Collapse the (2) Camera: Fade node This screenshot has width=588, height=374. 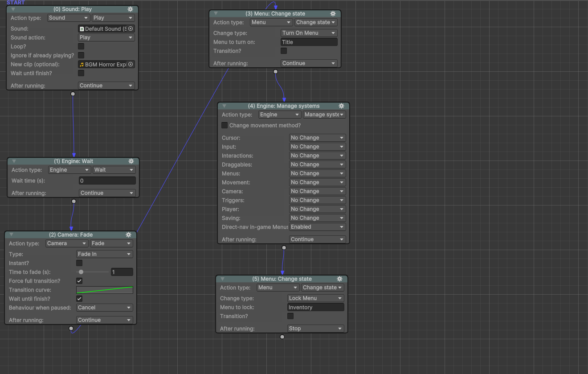[x=11, y=234]
